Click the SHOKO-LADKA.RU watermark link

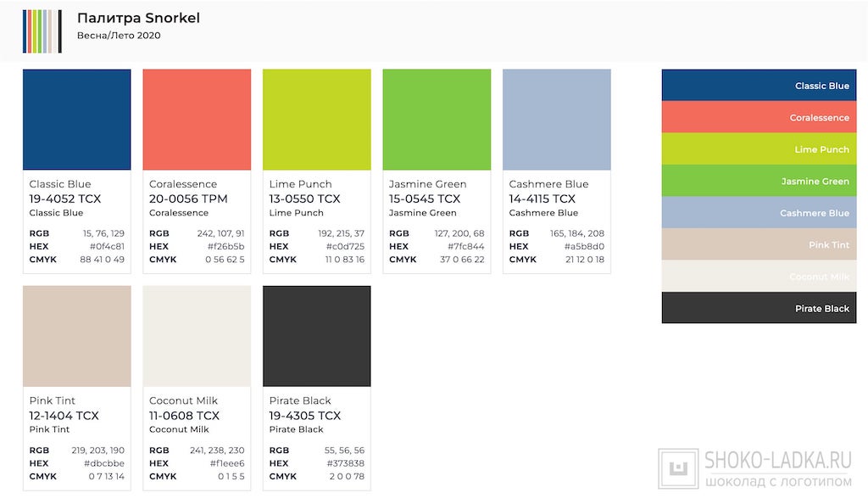click(777, 461)
